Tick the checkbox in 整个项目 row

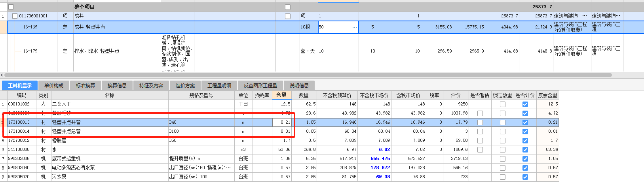pos(288,7)
